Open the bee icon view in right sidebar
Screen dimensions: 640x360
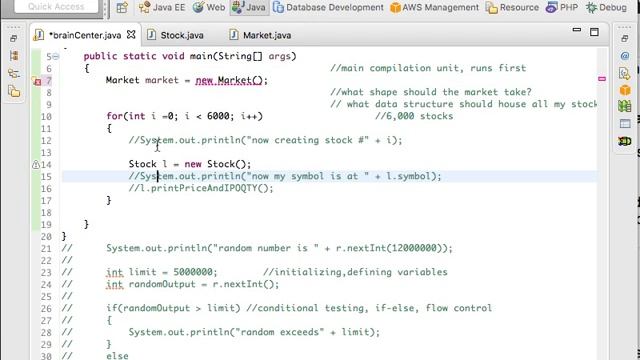[624, 141]
